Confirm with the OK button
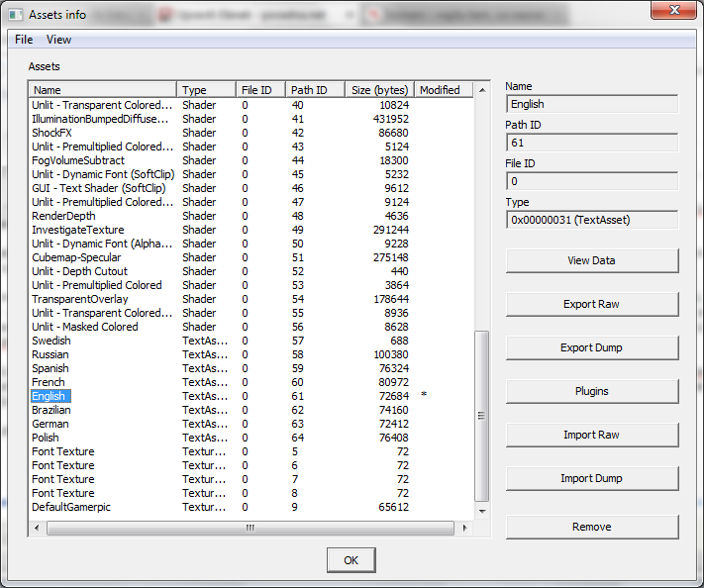This screenshot has width=704, height=588. tap(351, 560)
